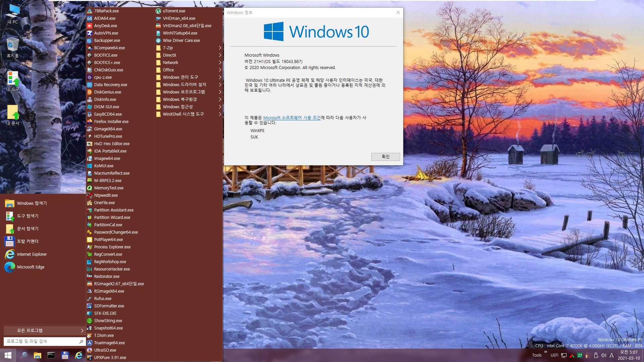Launch DiskGenius partition manager
The height and width of the screenshot is (362, 644).
[107, 92]
